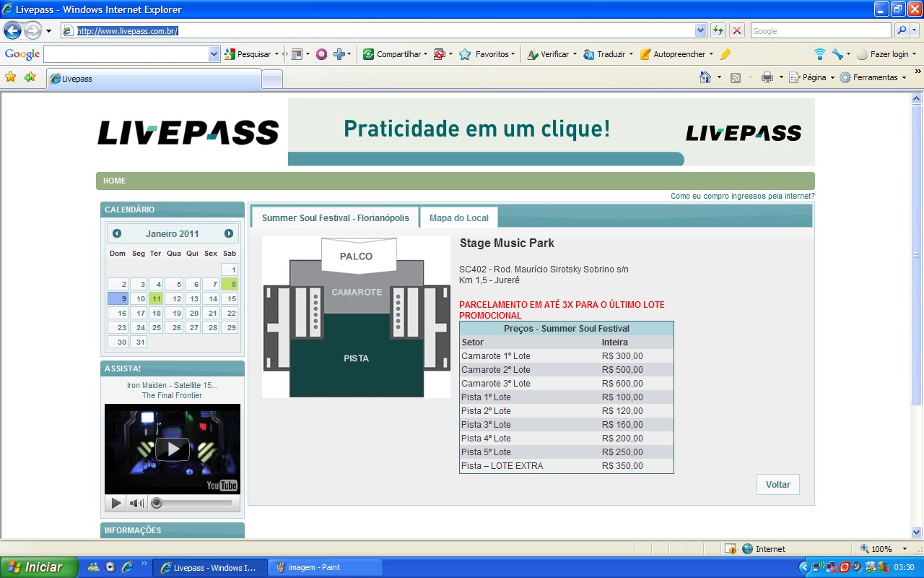Open 'Como eu compro ingressos pela internet?' link
This screenshot has height=578, width=924.
(x=742, y=196)
